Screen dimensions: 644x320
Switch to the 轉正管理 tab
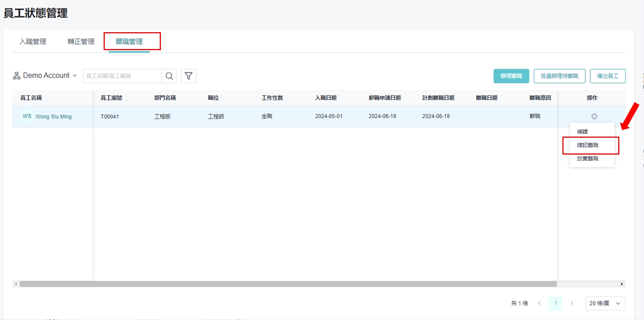click(x=81, y=42)
